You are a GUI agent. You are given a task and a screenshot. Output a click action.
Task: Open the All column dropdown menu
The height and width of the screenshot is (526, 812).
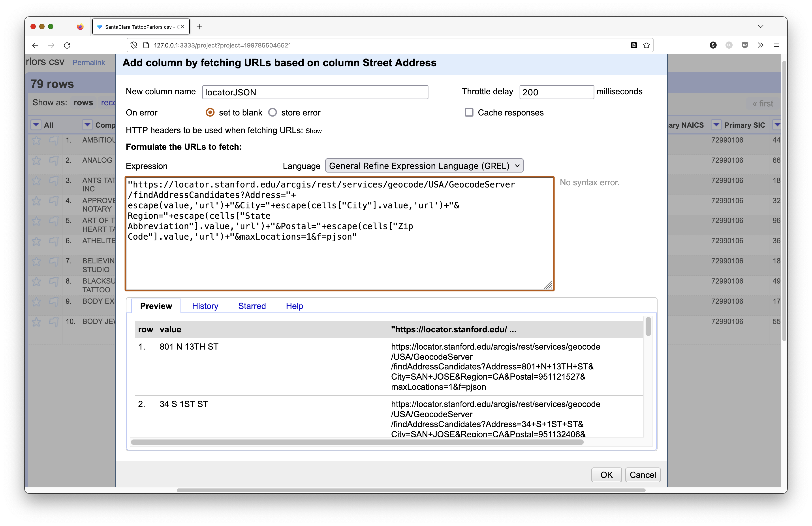36,125
